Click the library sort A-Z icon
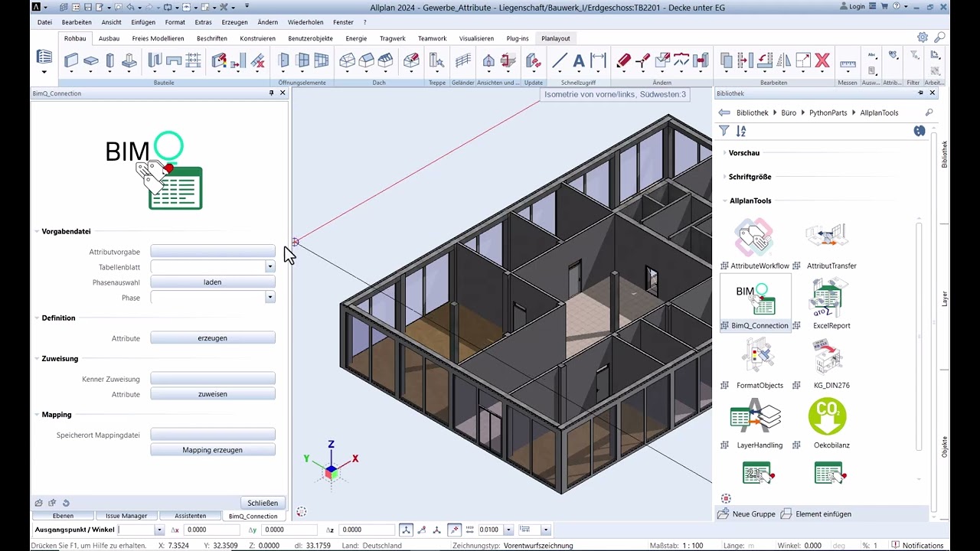The image size is (980, 551). (x=741, y=132)
